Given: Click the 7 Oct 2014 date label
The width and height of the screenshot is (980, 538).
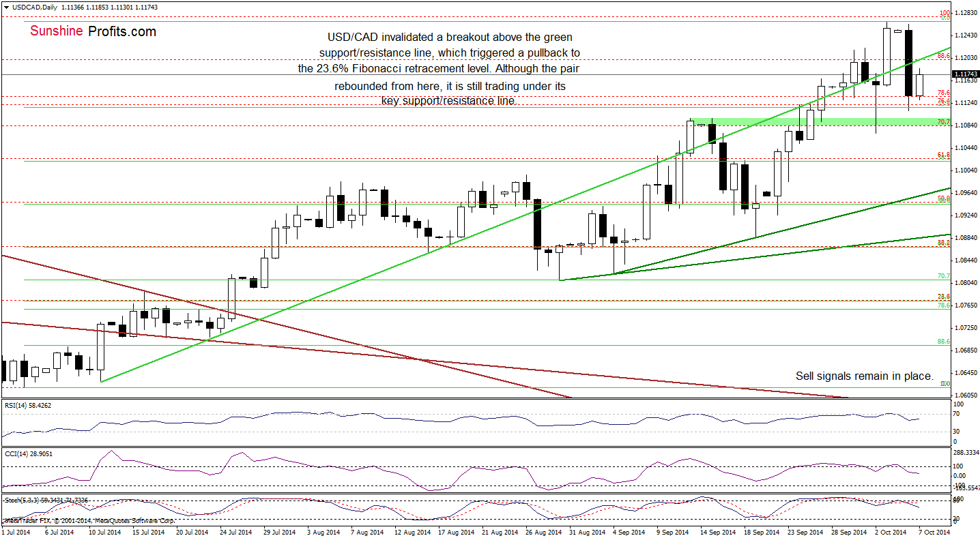Looking at the screenshot, I should pyautogui.click(x=934, y=532).
